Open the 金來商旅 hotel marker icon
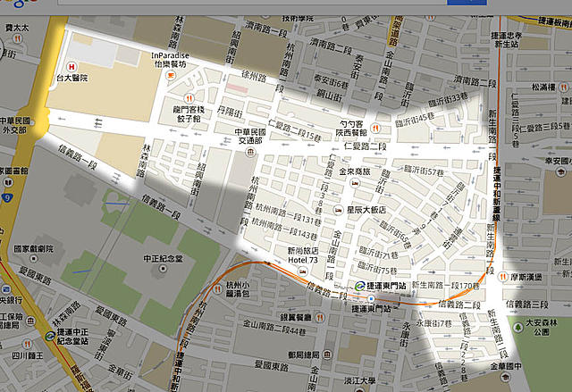This screenshot has width=572, height=392. pos(355,181)
